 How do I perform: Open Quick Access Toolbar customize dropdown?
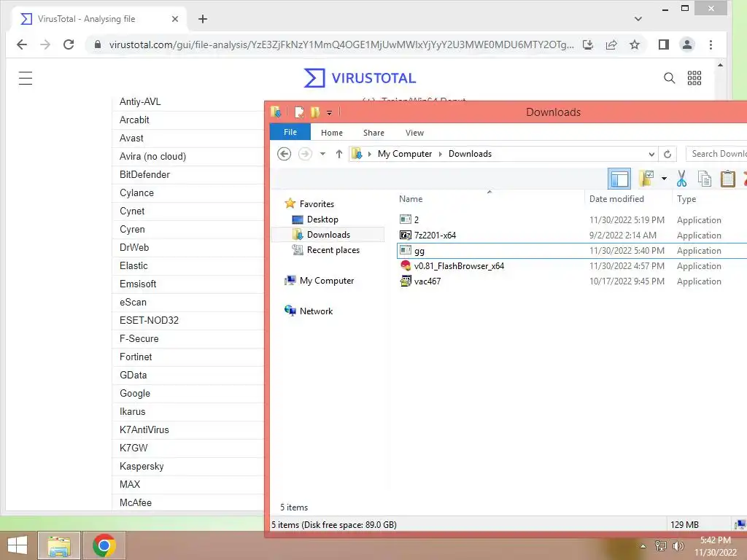pyautogui.click(x=329, y=113)
